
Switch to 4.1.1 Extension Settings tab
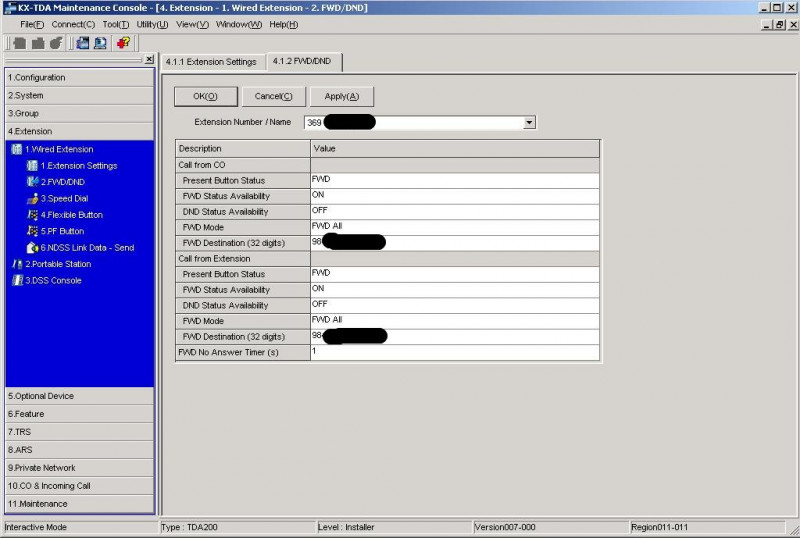tap(211, 62)
